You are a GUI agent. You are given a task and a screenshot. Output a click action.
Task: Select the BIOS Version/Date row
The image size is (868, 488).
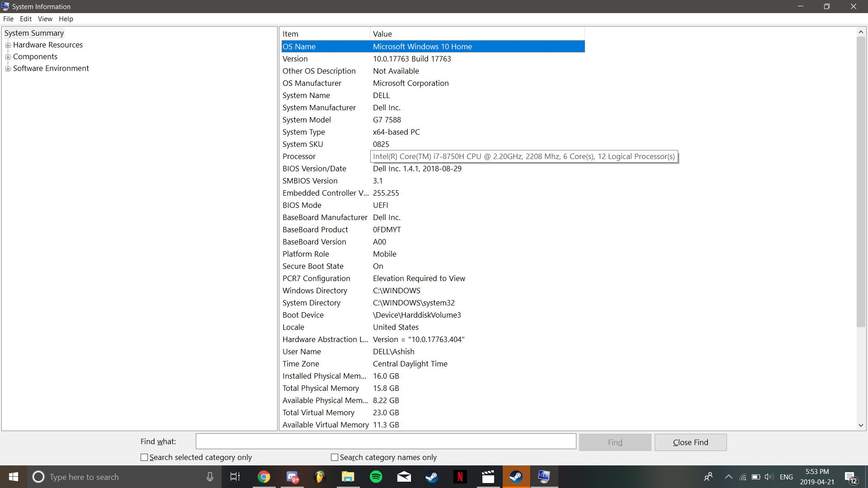[433, 169]
